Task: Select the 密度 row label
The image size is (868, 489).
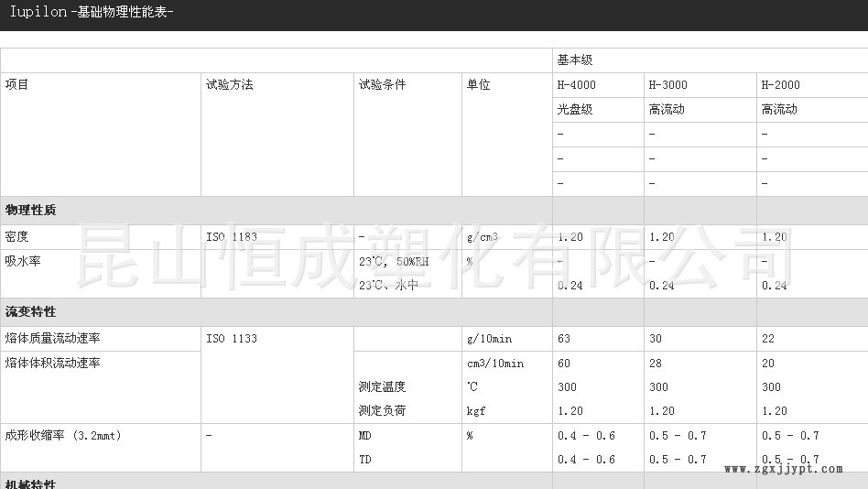Action: (x=16, y=237)
